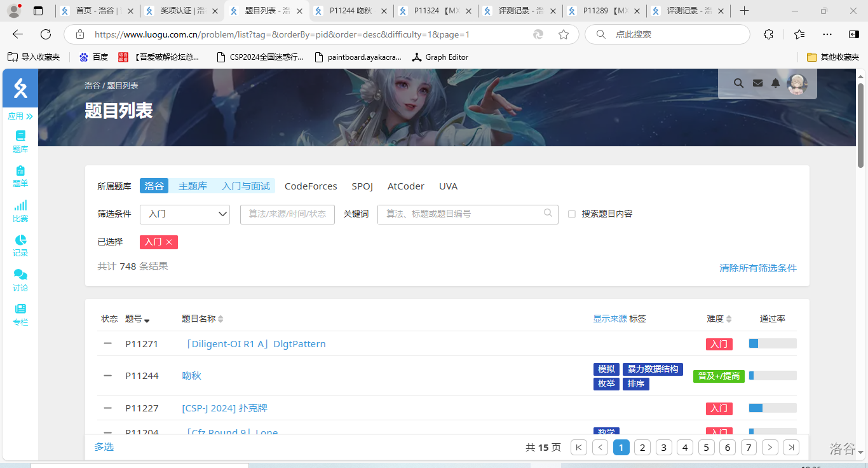Viewport: 868px width, 468px height.
Task: Open the 题库 problem library sidebar icon
Action: tap(20, 141)
